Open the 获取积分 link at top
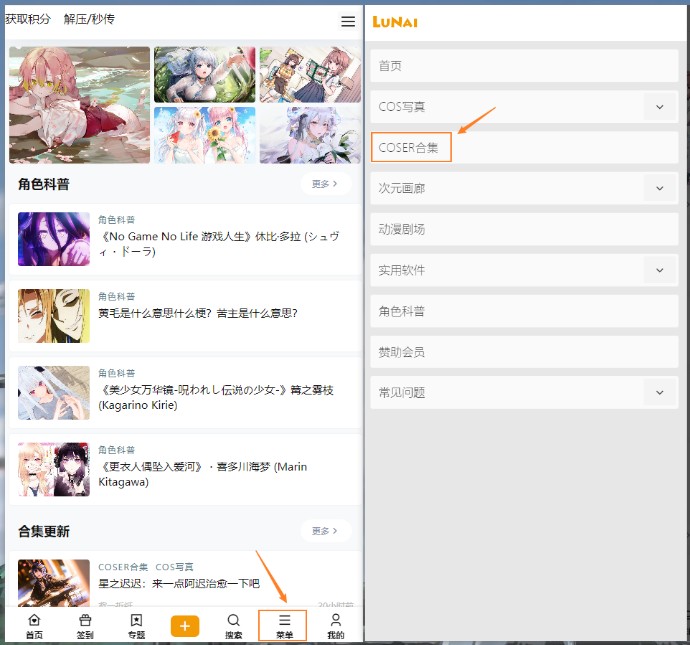 tap(28, 20)
